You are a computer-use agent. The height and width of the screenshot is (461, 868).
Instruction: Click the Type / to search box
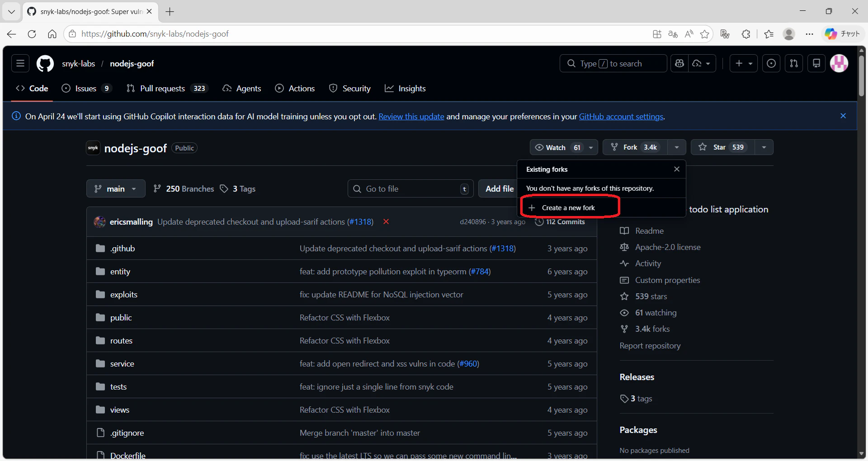(x=613, y=64)
